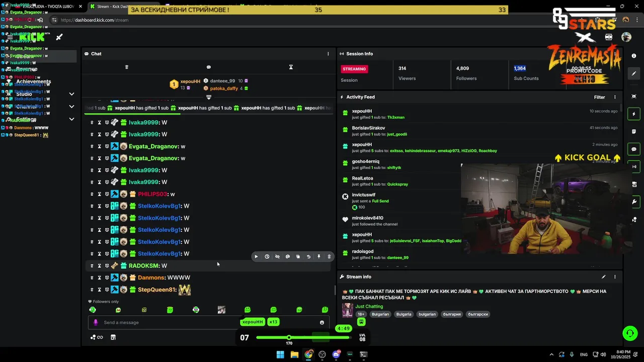Click the Bulgarian tag with capital B
Viewport: 644px width, 362px height.
(380, 314)
